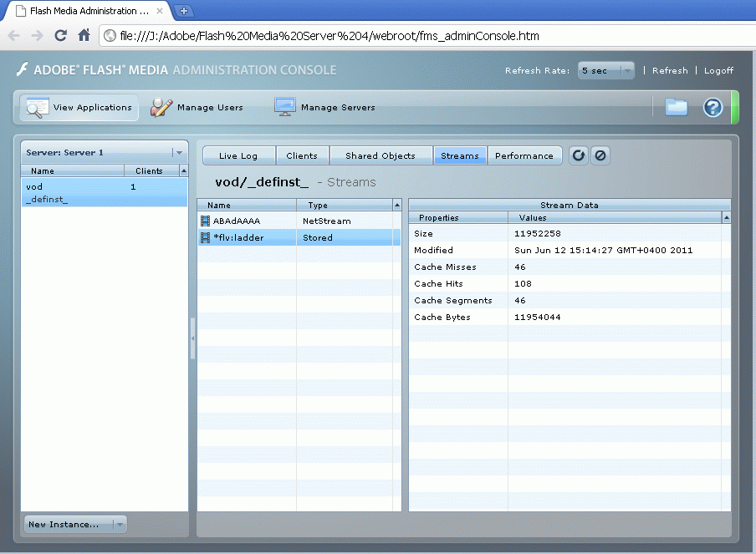Select the _definst_ instance row
This screenshot has width=756, height=554.
point(105,200)
